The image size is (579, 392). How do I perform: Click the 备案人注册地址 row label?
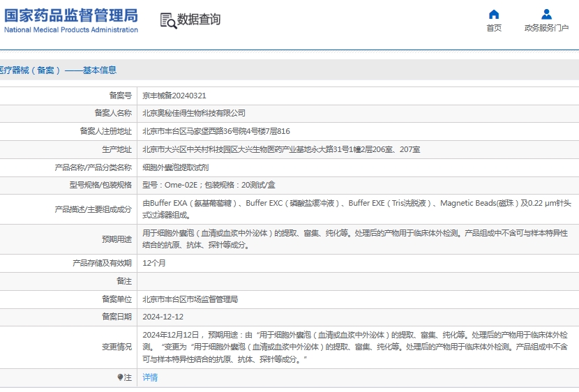105,131
